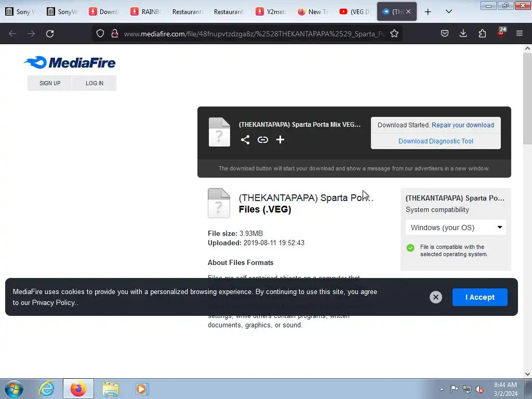Screen dimensions: 532x399
Task: Open the Firefox hamburger menu
Action: (x=520, y=34)
